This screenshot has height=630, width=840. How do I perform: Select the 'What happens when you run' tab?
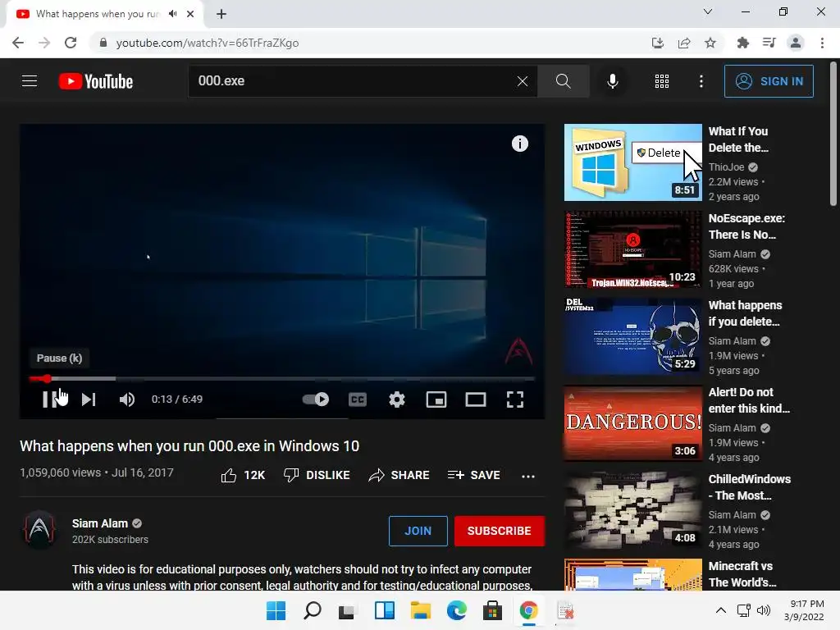click(x=104, y=14)
